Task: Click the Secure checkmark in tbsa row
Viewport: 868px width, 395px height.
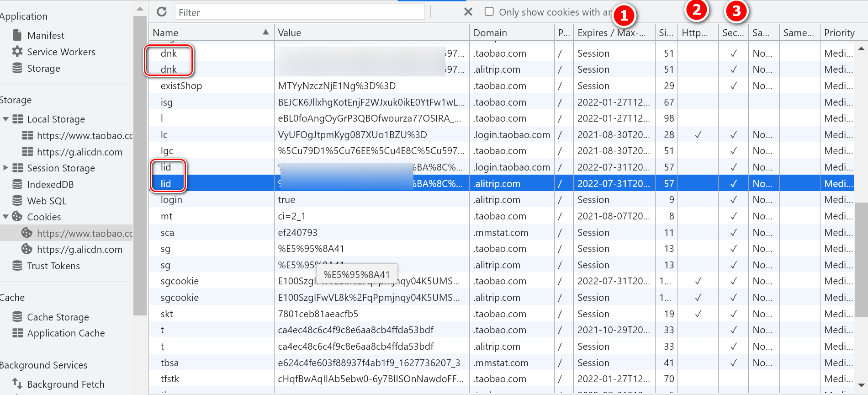Action: tap(733, 363)
